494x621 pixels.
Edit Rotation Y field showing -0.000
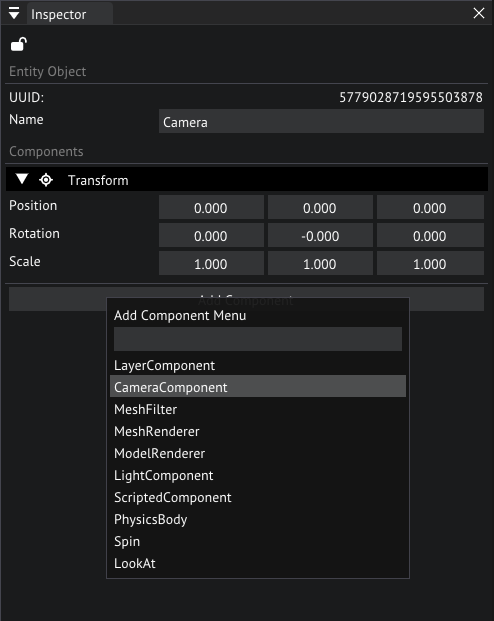click(320, 236)
